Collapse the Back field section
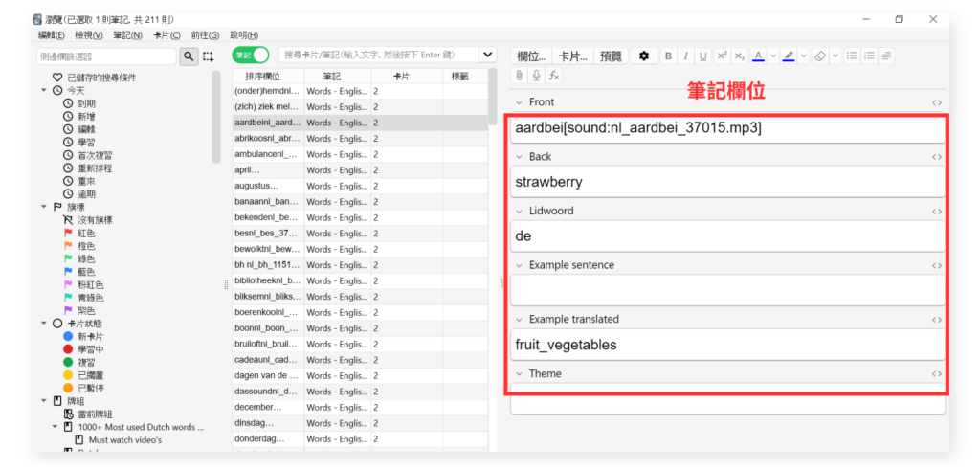The height and width of the screenshot is (470, 980). (520, 157)
